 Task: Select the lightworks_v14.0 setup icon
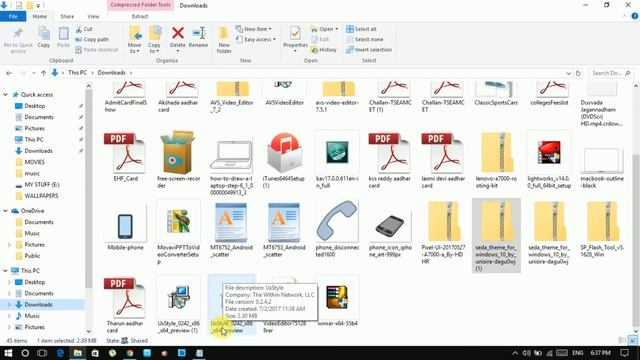pos(549,152)
